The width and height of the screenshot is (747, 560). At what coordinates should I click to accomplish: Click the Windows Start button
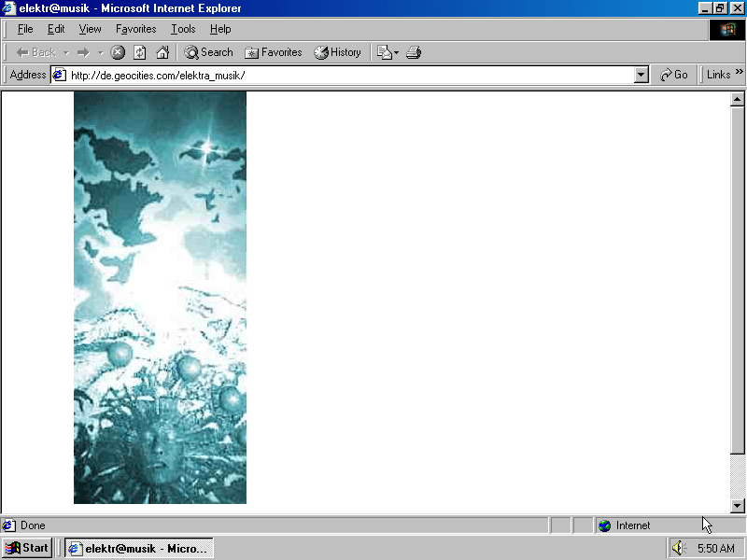(x=27, y=548)
